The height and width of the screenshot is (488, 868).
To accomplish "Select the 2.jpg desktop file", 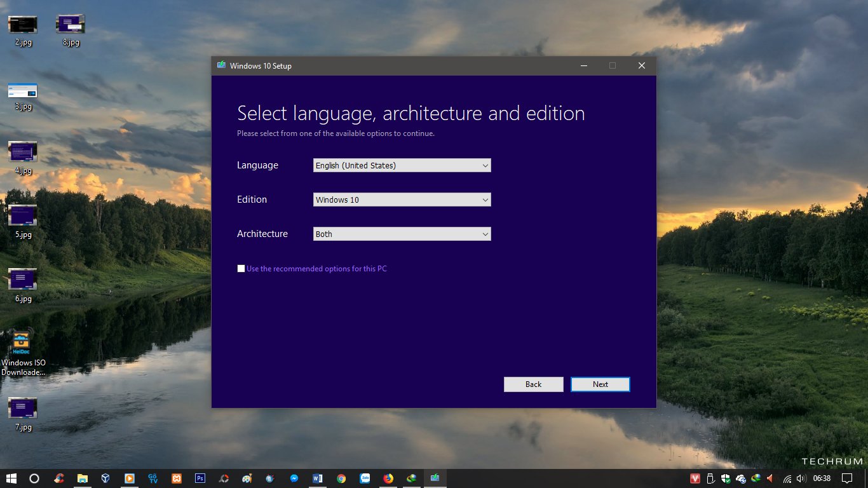I will [x=23, y=30].
